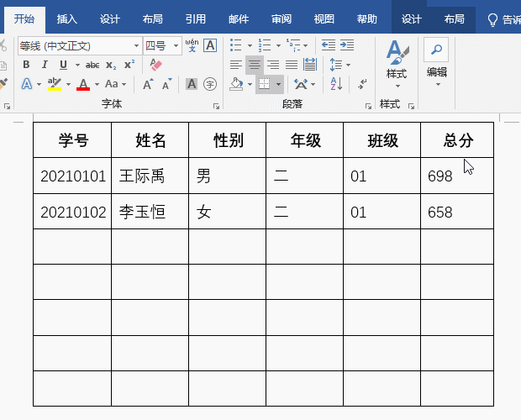Increase font size with A up-arrow
Viewport: 521px width, 420px height.
pyautogui.click(x=148, y=84)
